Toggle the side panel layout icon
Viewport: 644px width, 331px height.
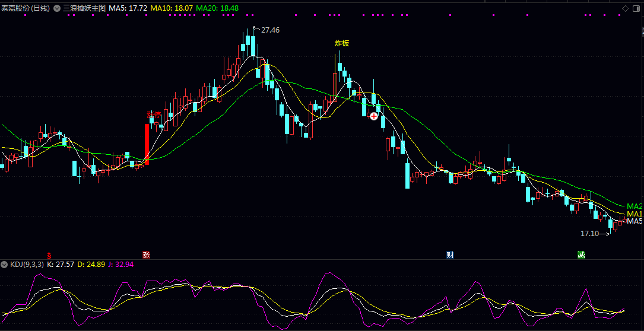637,8
